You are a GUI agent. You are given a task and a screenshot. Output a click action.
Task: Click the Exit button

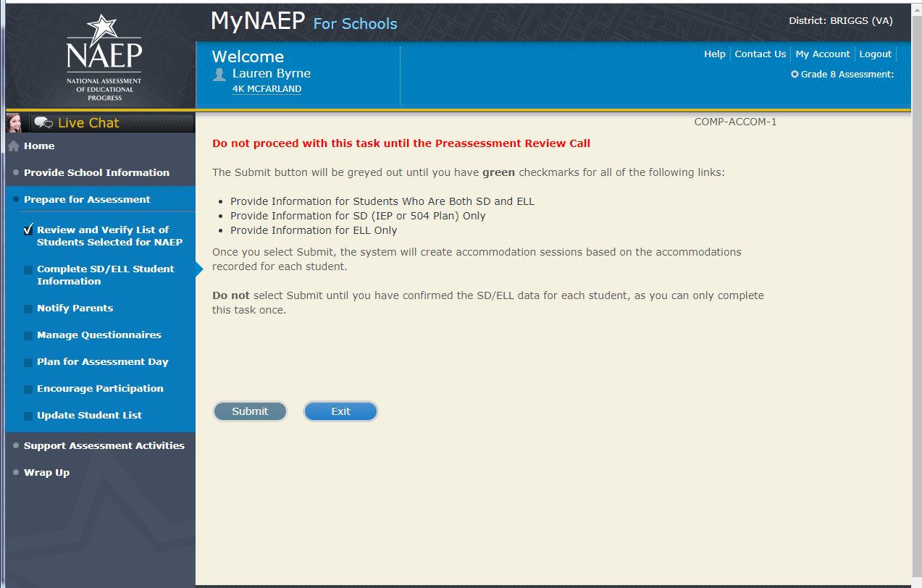click(x=340, y=411)
